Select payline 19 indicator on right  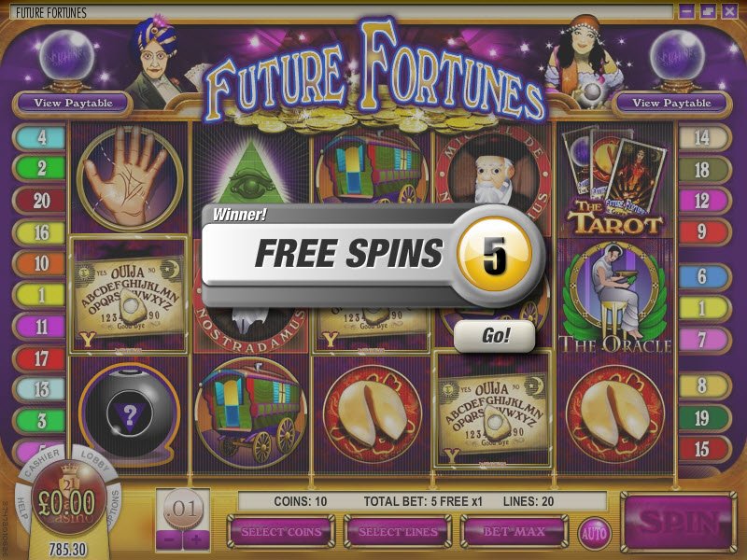[x=704, y=418]
